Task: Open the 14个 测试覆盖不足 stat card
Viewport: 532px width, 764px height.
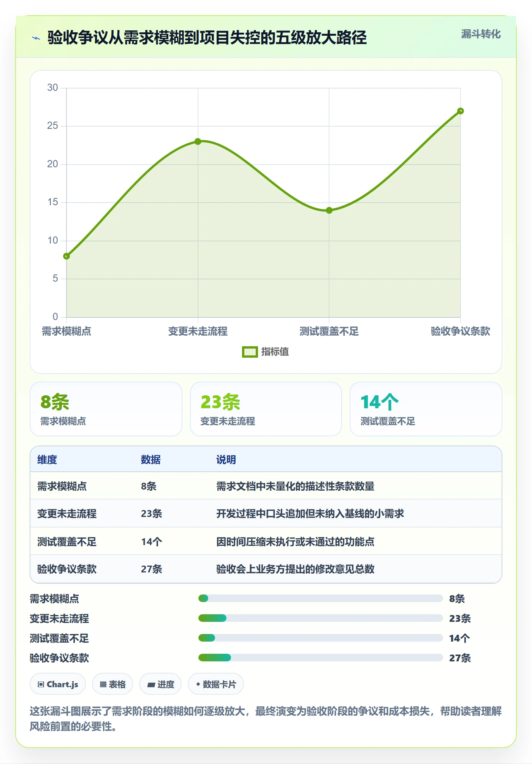Action: [x=426, y=409]
